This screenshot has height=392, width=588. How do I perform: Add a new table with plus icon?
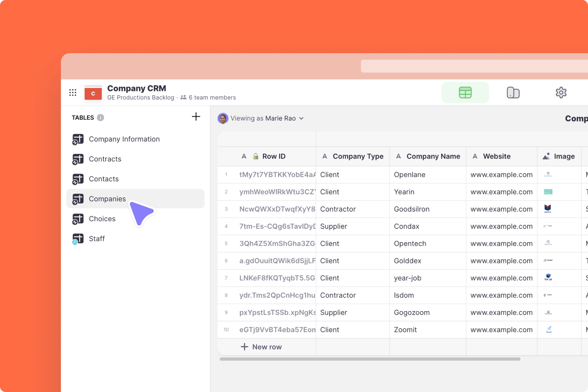point(196,117)
